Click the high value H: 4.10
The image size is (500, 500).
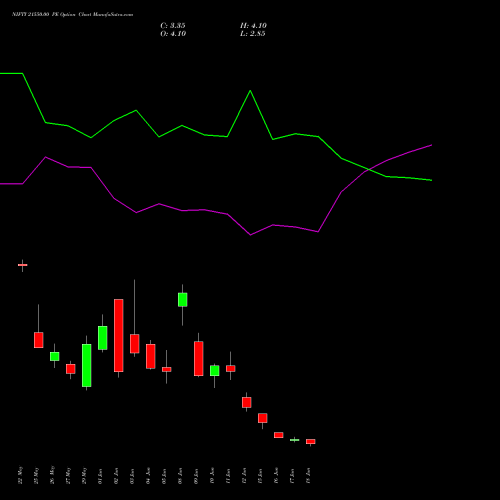pos(253,26)
